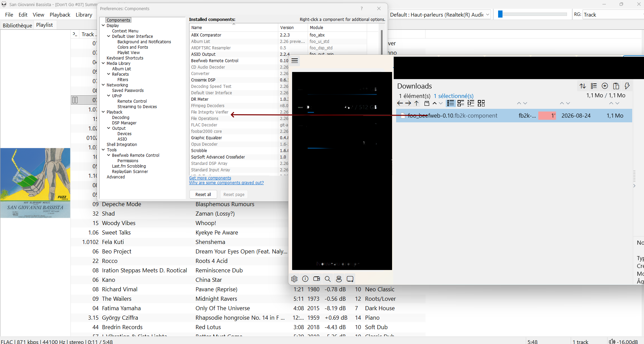The width and height of the screenshot is (644, 344).
Task: Switch to the Bibliothèque tab
Action: pyautogui.click(x=17, y=25)
